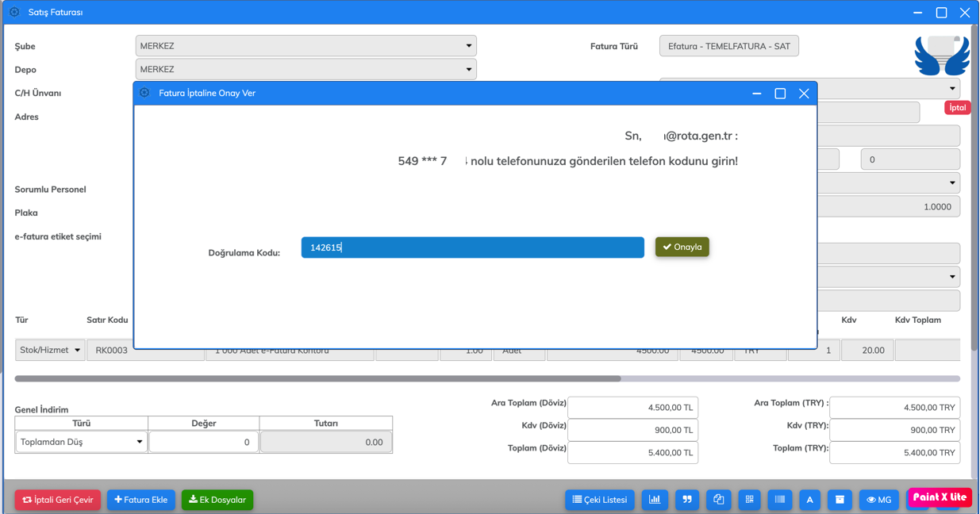Click the horizontal scrollbar under the item rows
Screen dimensions: 980x514
(317, 378)
